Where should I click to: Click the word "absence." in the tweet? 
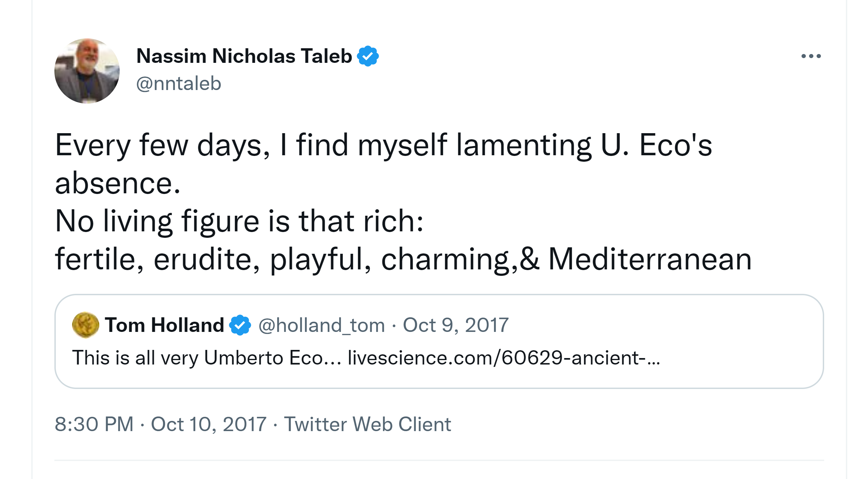(118, 183)
